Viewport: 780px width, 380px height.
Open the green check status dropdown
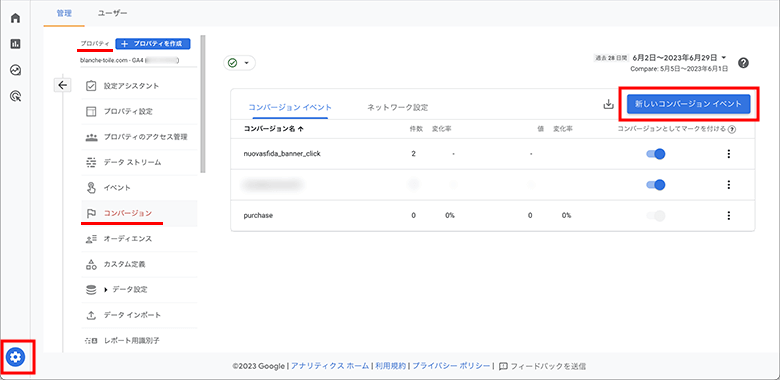point(239,63)
